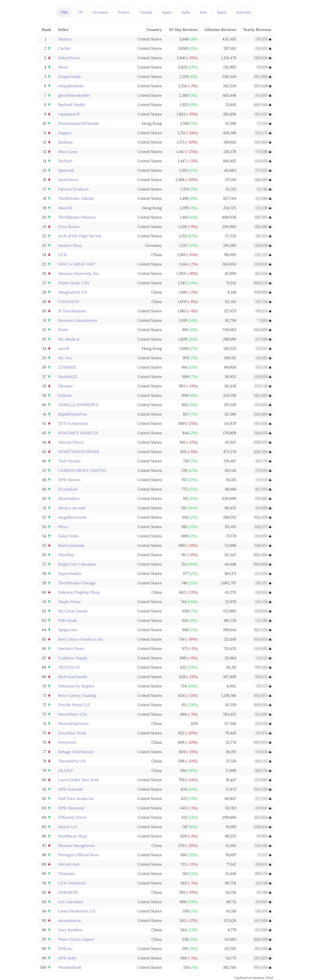Select the Spain tab
Screen dimensions: 309x980
tap(221, 12)
